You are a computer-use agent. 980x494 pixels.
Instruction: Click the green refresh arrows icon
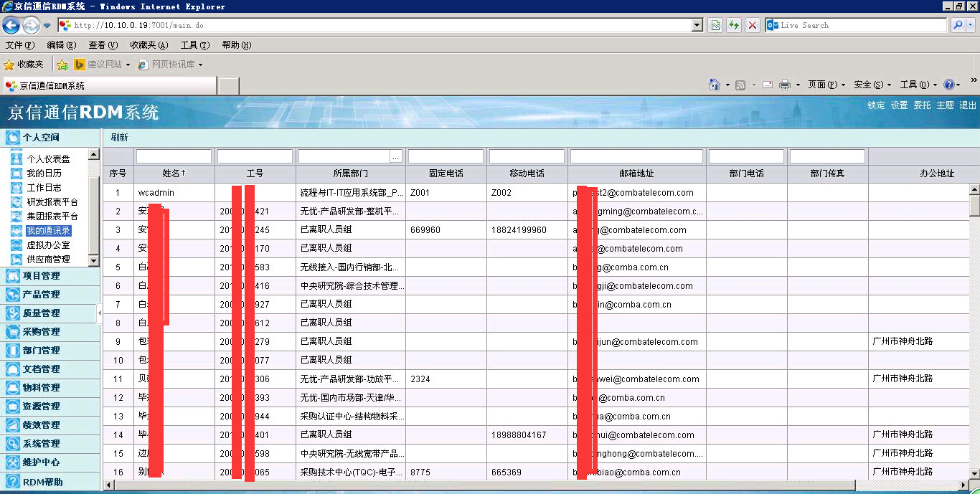734,25
